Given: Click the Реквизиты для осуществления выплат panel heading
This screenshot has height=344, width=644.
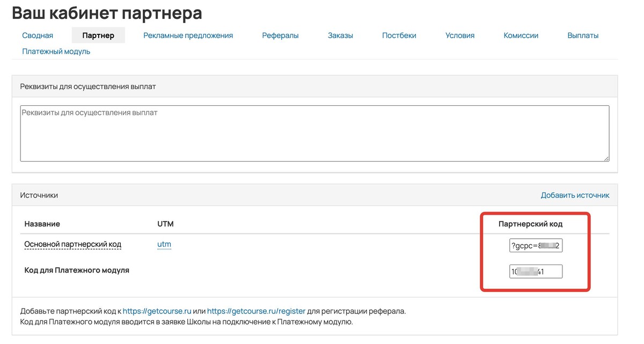Looking at the screenshot, I should pyautogui.click(x=88, y=86).
